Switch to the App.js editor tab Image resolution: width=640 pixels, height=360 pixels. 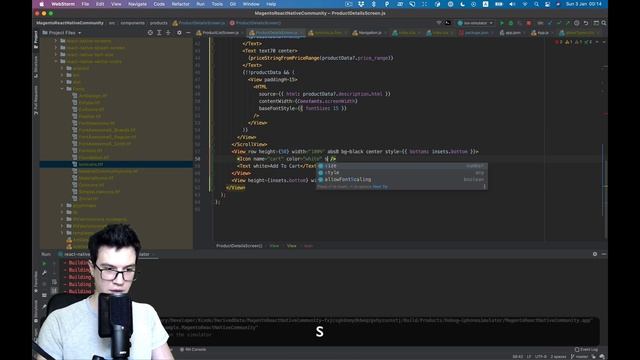pyautogui.click(x=540, y=33)
